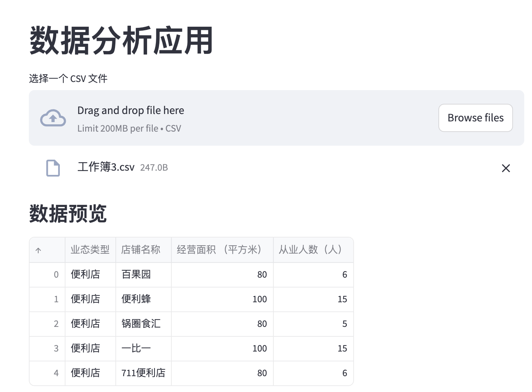
Task: Select the area value 80 in 百果园 row
Action: click(222, 274)
